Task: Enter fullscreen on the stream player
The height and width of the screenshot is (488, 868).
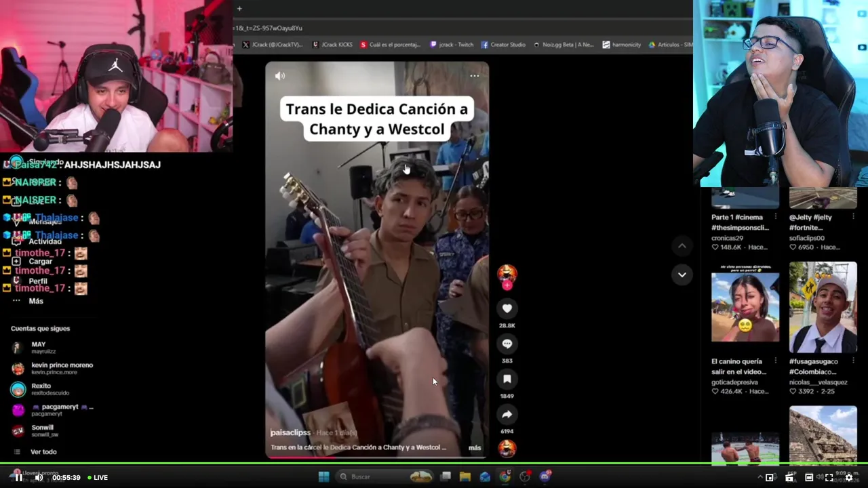Action: coord(829,477)
